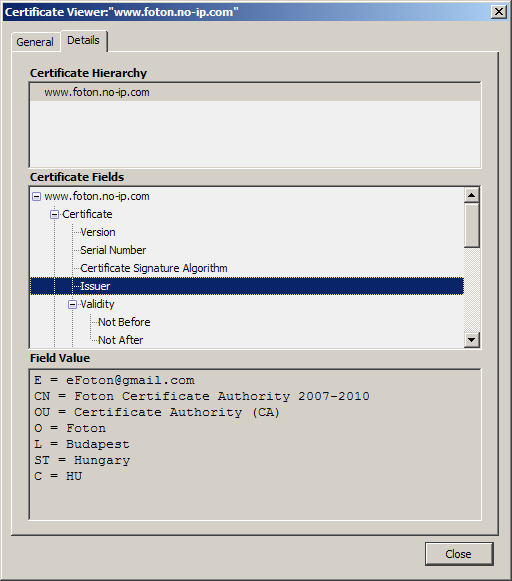The image size is (512, 581).
Task: Select the Not After field
Action: pos(120,340)
